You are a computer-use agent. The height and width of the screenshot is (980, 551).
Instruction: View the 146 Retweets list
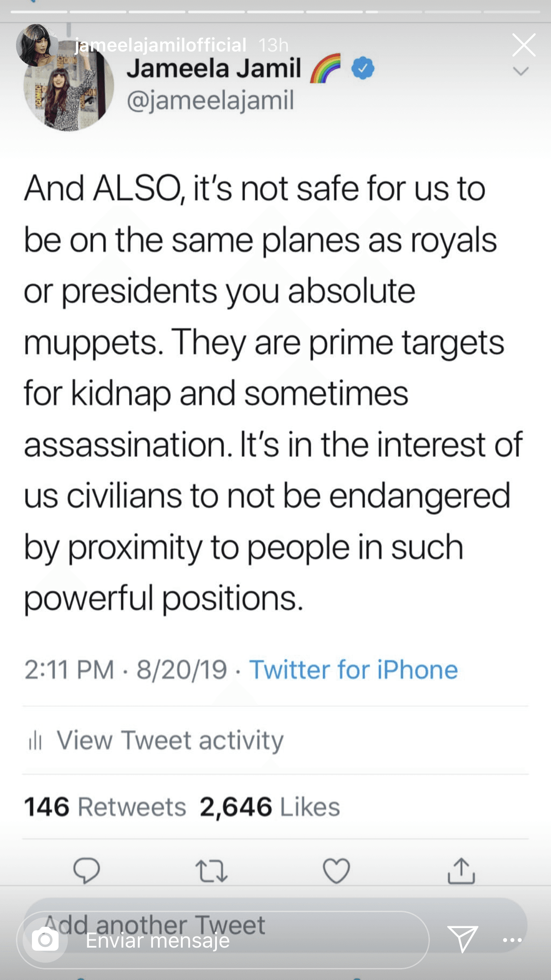point(105,806)
